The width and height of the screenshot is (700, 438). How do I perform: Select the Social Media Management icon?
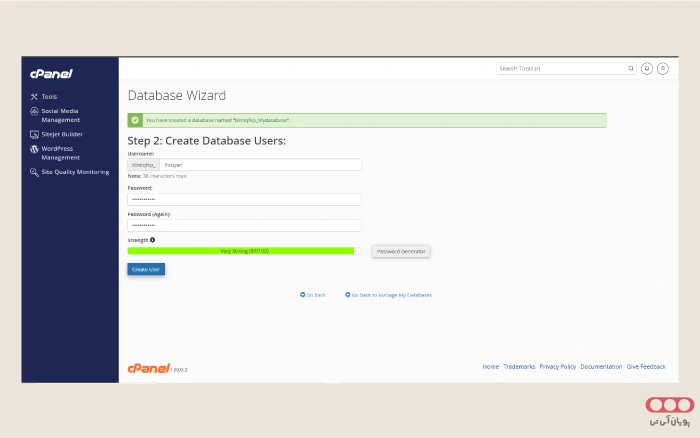click(34, 111)
